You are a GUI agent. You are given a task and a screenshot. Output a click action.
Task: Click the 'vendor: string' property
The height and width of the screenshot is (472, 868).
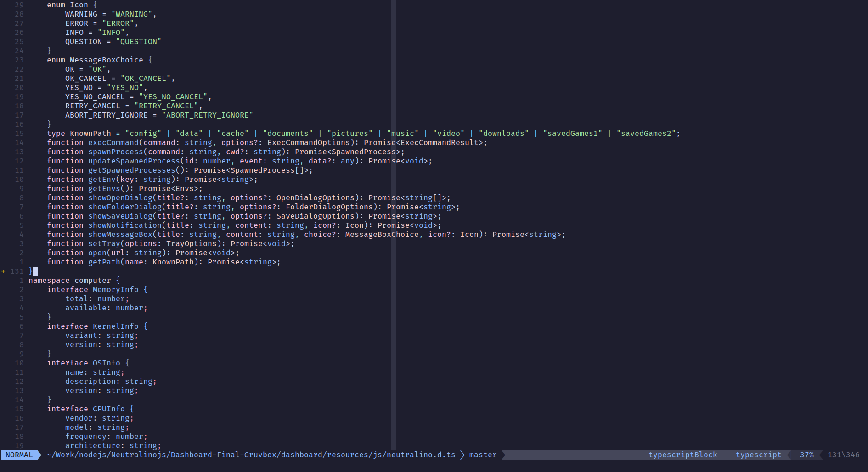point(99,418)
